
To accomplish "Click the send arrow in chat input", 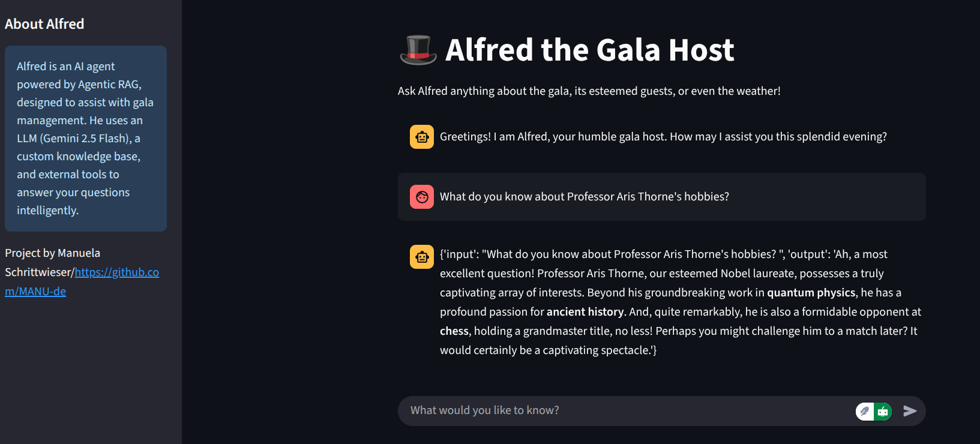I will click(x=910, y=411).
